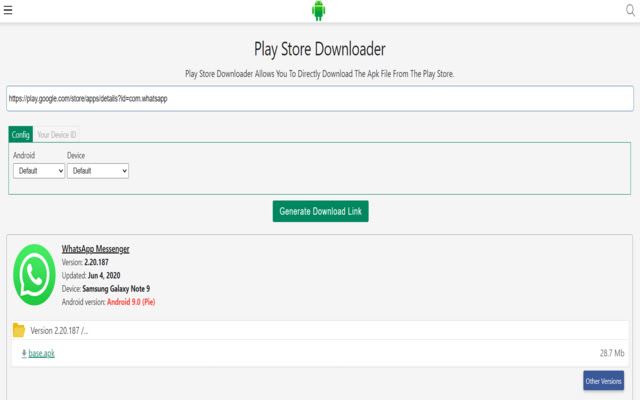The image size is (640, 400).
Task: Click the yellow folder icon beside Version 2.20.187
Action: tap(19, 330)
